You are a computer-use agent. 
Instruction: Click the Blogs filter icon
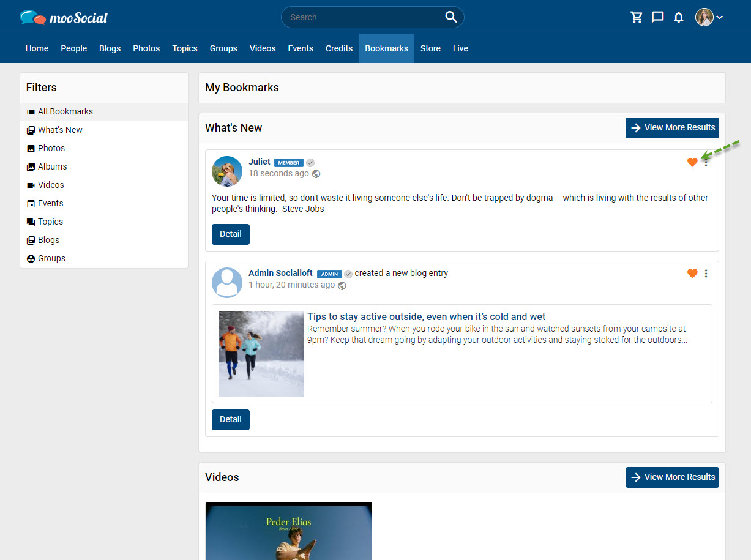click(x=31, y=241)
